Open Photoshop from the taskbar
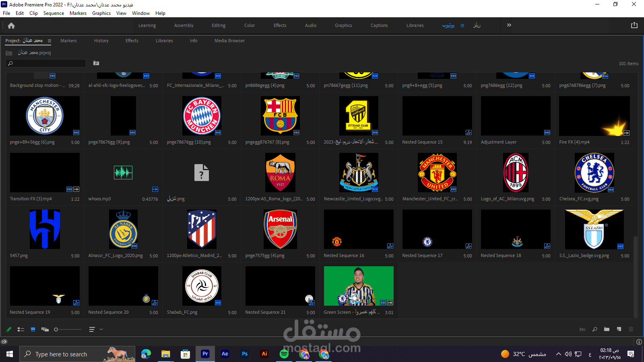This screenshot has height=362, width=644. pos(244,354)
